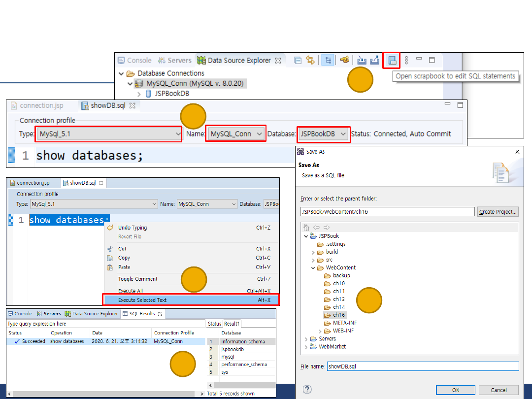
Task: Open the Type dropdown showing MySql_5.1
Action: [108, 134]
